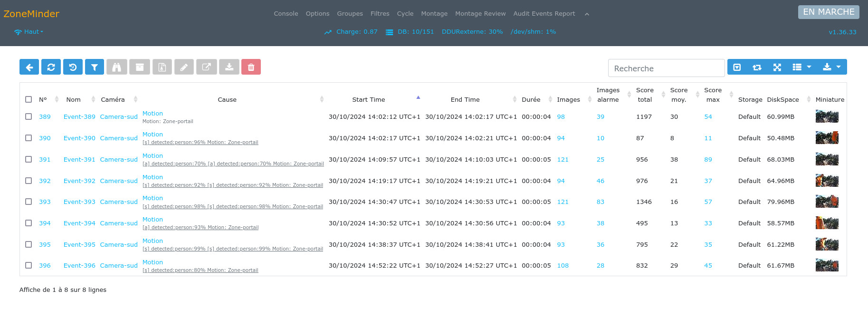
Task: Check the box for event 394
Action: tap(29, 223)
